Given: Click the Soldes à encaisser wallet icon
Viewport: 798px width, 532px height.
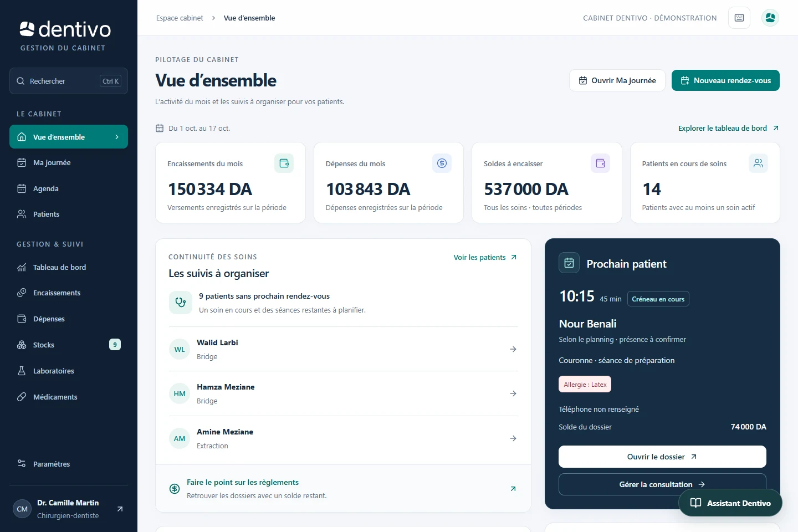Looking at the screenshot, I should [x=601, y=163].
